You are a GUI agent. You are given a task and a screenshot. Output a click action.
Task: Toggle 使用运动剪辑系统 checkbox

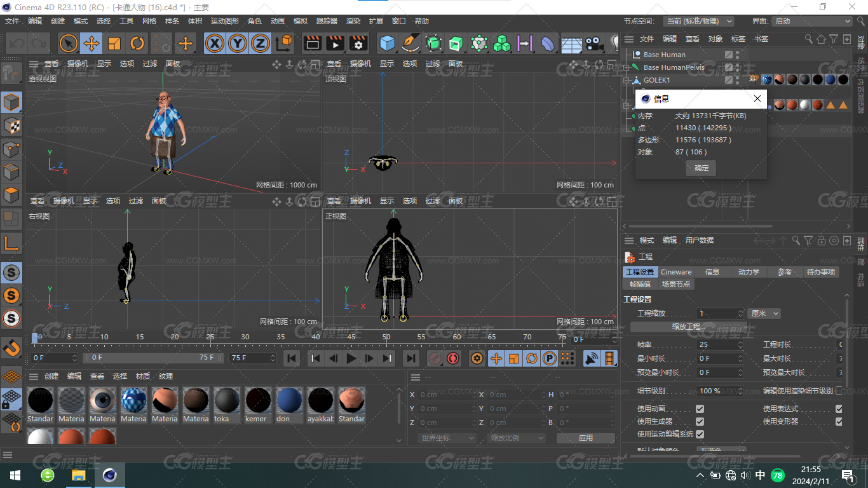pos(700,434)
